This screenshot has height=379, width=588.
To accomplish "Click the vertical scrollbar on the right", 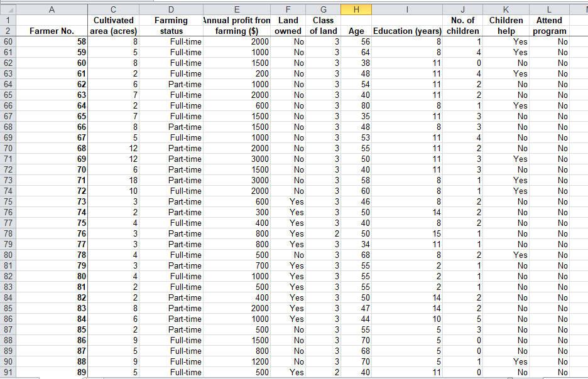I will coord(584,188).
